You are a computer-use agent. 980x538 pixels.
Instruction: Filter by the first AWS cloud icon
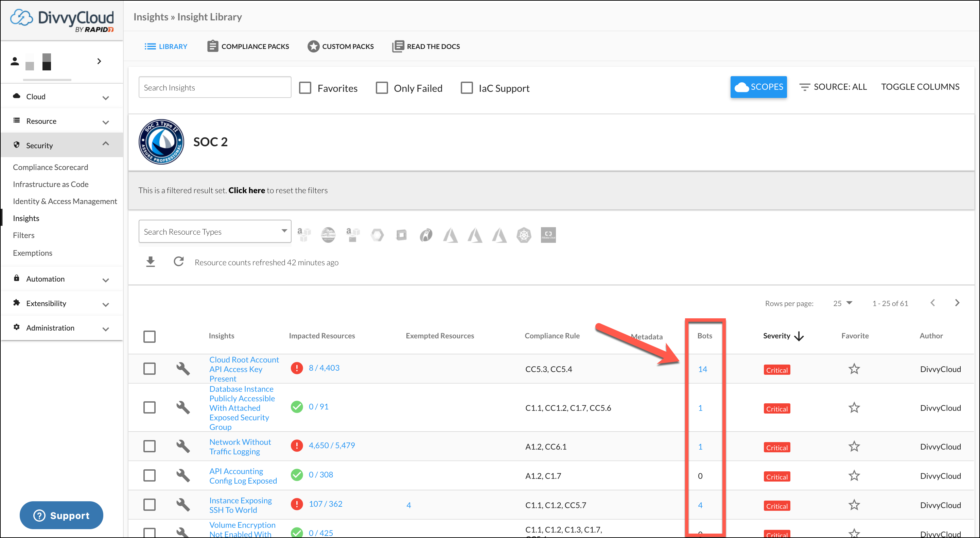(x=304, y=235)
